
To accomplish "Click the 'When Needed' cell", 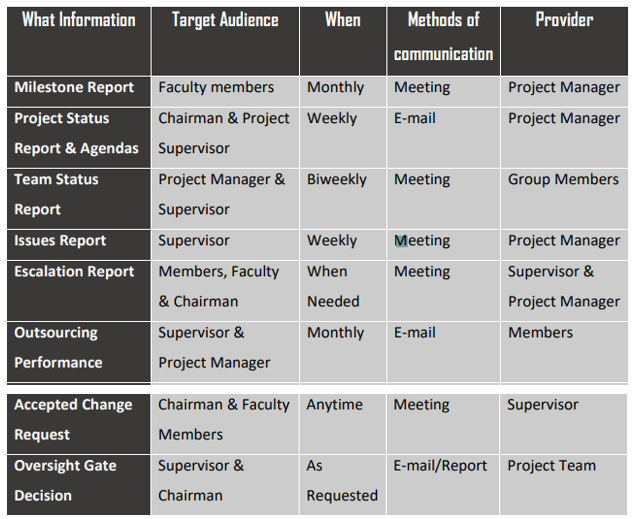I will [x=343, y=291].
